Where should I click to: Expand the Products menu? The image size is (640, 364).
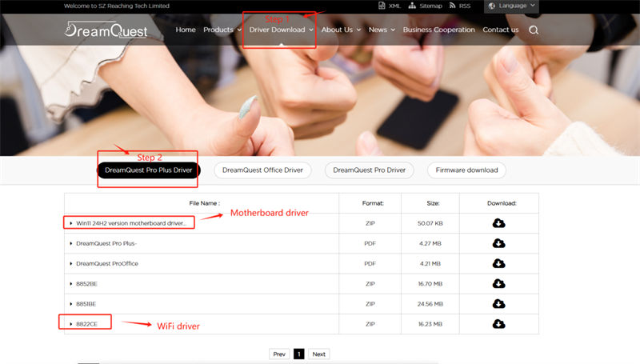pos(222,30)
